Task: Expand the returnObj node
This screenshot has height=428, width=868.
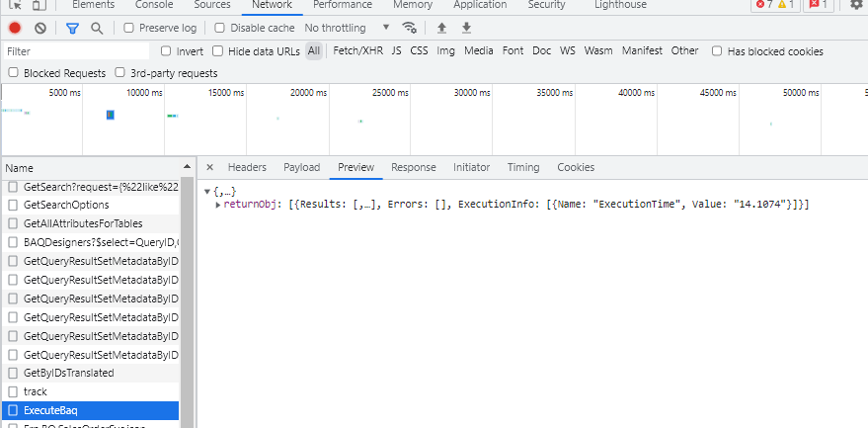Action: 218,206
